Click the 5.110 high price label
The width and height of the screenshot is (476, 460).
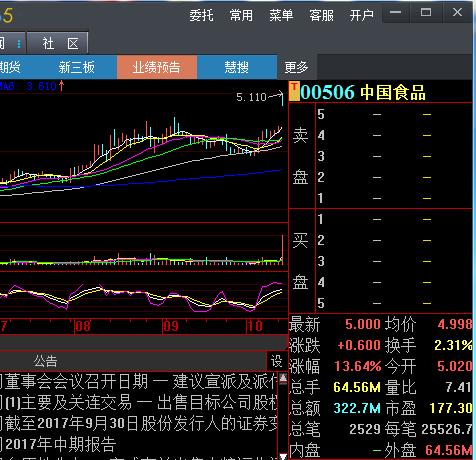[x=252, y=97]
